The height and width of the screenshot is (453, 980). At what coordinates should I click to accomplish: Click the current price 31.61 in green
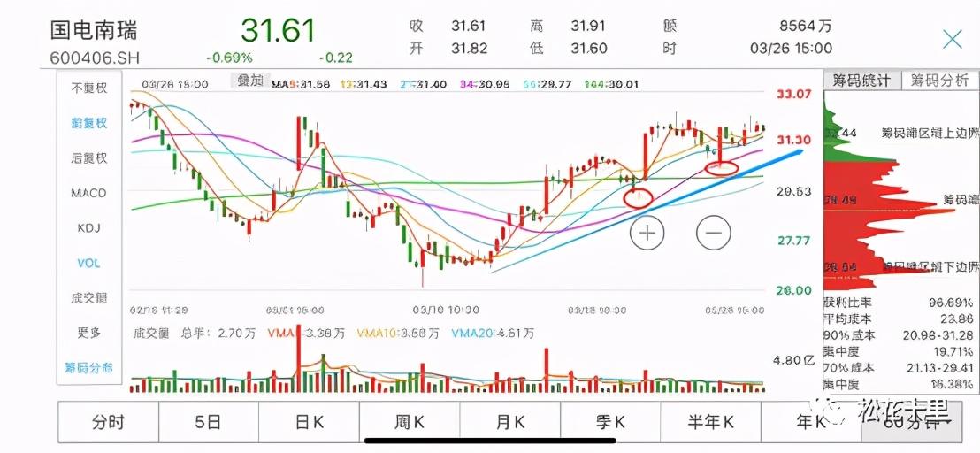pos(279,31)
